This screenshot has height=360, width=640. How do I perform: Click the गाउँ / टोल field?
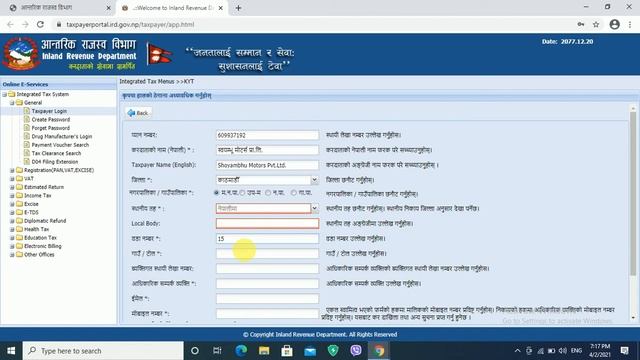pyautogui.click(x=267, y=254)
